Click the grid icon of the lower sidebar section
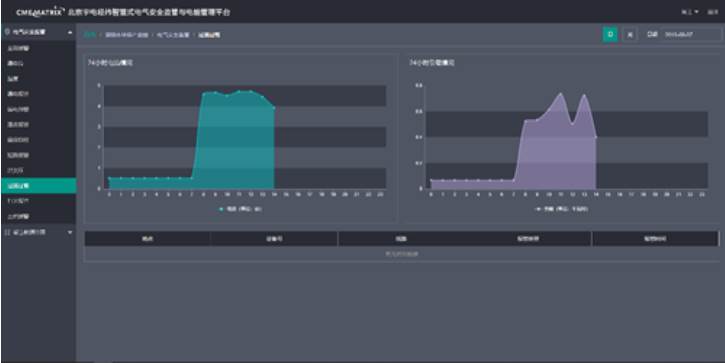725x363 pixels. click(x=7, y=232)
